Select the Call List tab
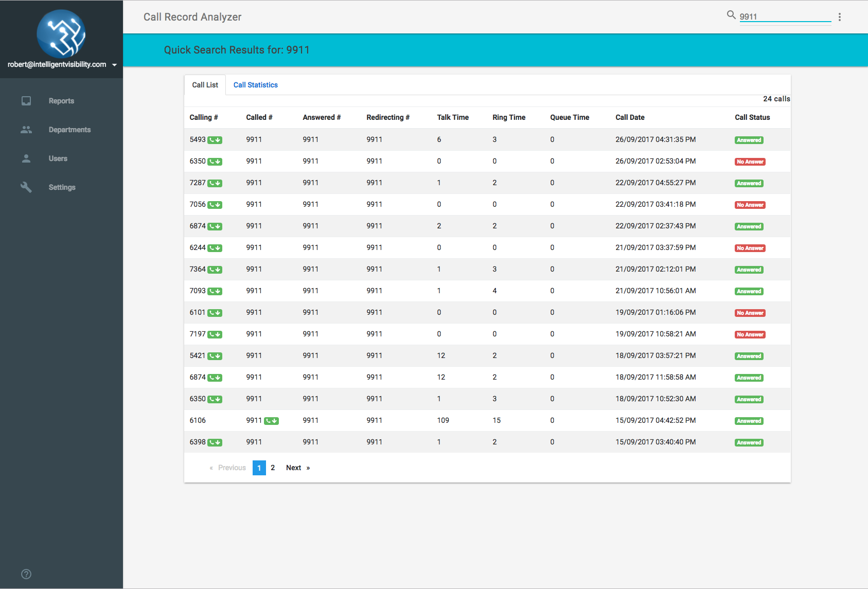Image resolution: width=868 pixels, height=589 pixels. coord(205,85)
